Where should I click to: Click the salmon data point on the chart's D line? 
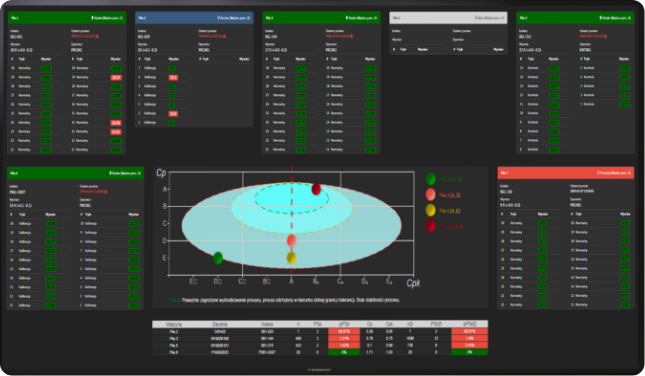click(291, 241)
